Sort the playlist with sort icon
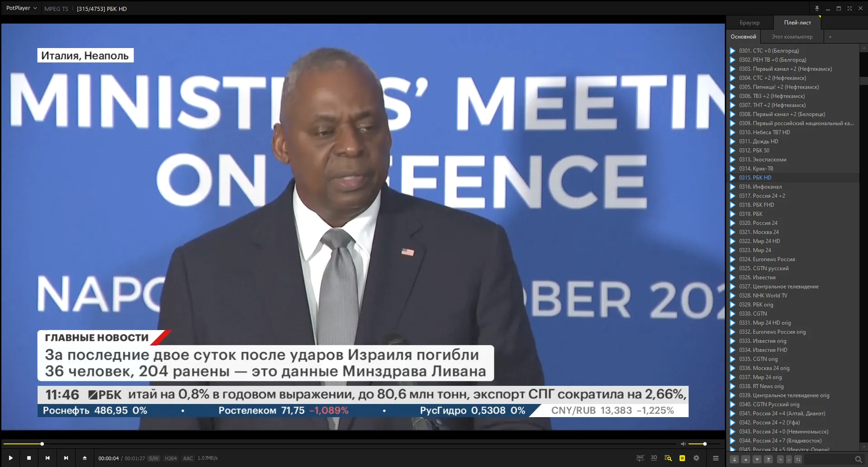The width and height of the screenshot is (868, 467). click(798, 459)
